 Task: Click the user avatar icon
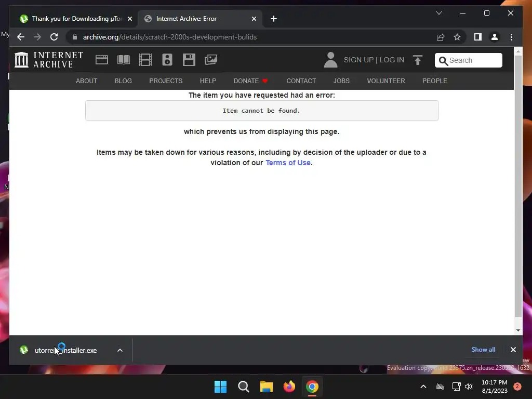pos(330,60)
